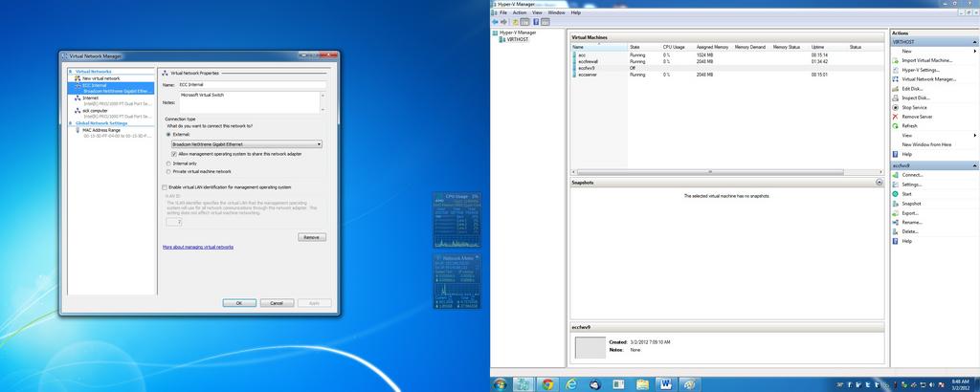This screenshot has height=392, width=980.
Task: Open the File menu in Hyper-V Manager
Action: click(503, 12)
